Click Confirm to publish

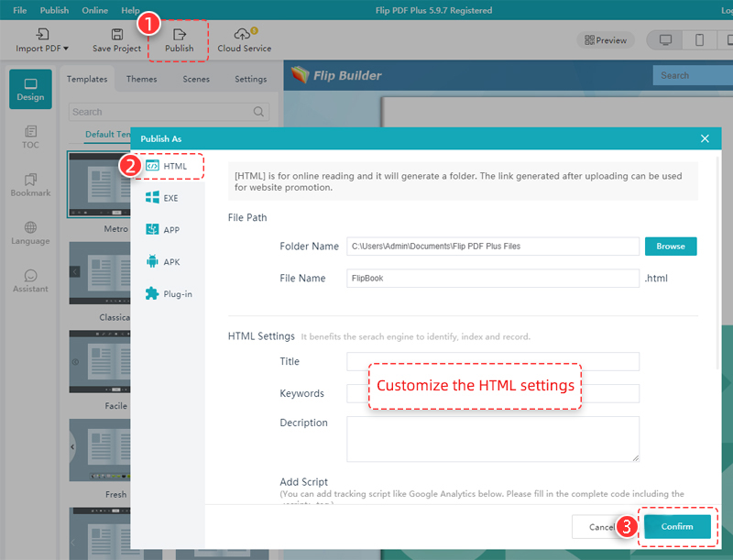click(677, 526)
